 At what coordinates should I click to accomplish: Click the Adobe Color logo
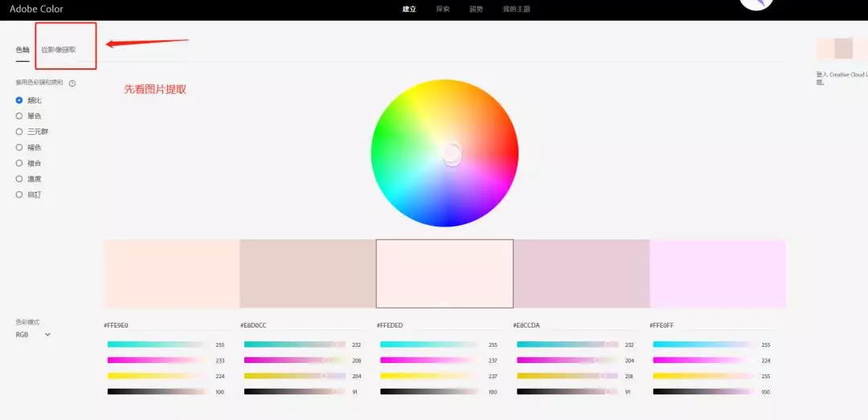click(36, 9)
